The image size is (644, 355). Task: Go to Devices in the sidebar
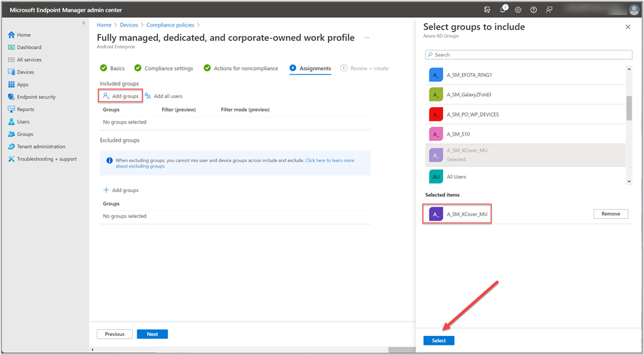click(x=21, y=72)
